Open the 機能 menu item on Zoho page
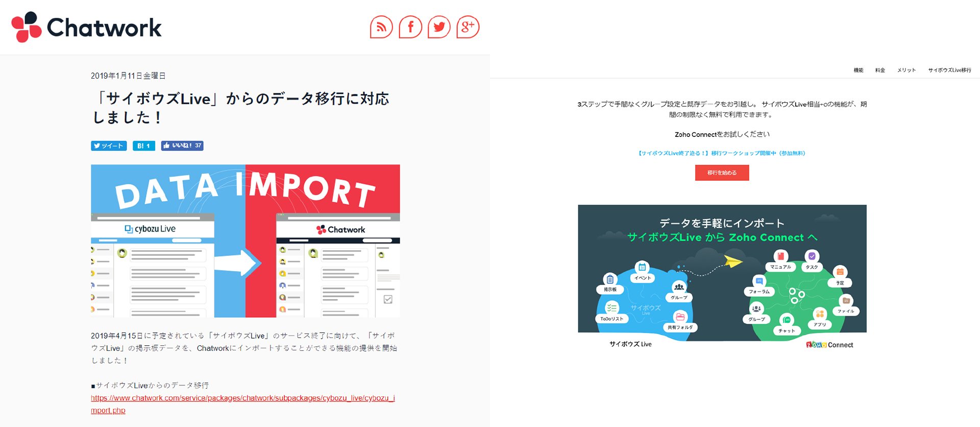Image resolution: width=980 pixels, height=427 pixels. [x=859, y=70]
